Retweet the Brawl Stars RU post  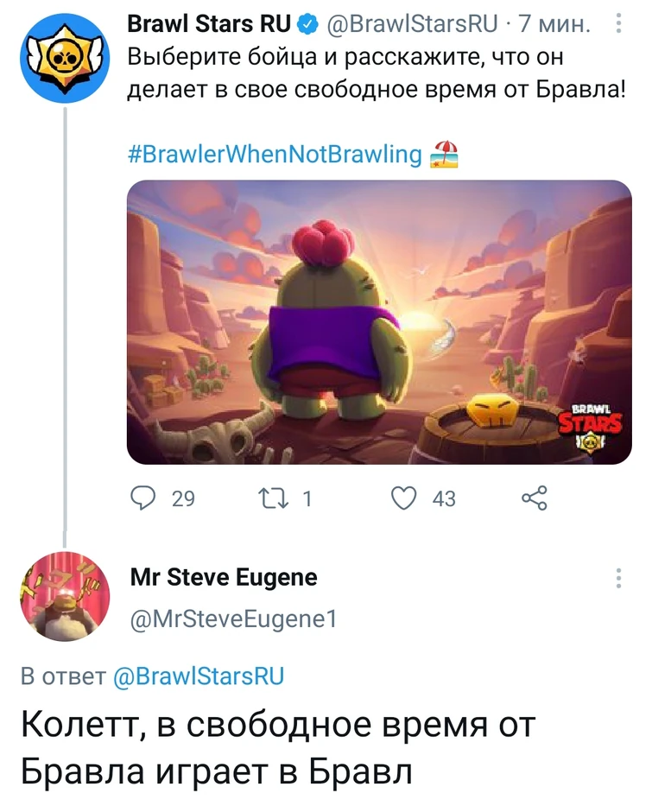click(x=273, y=498)
